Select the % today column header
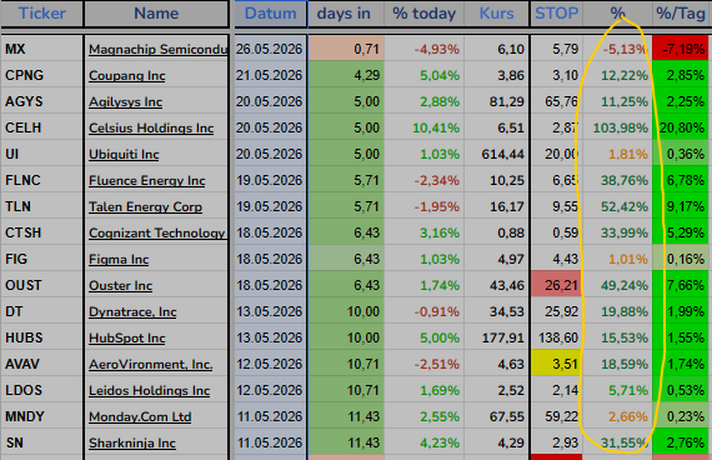 (x=424, y=13)
